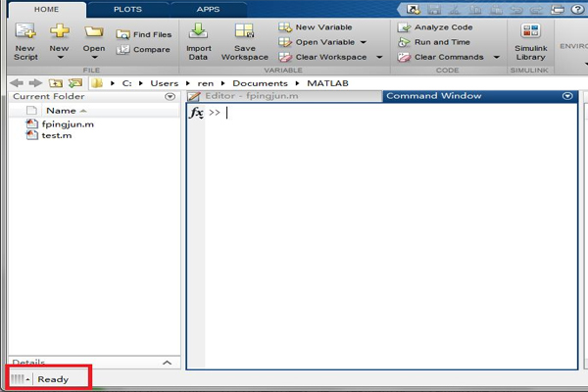Click the Save Workspace icon

[x=244, y=30]
